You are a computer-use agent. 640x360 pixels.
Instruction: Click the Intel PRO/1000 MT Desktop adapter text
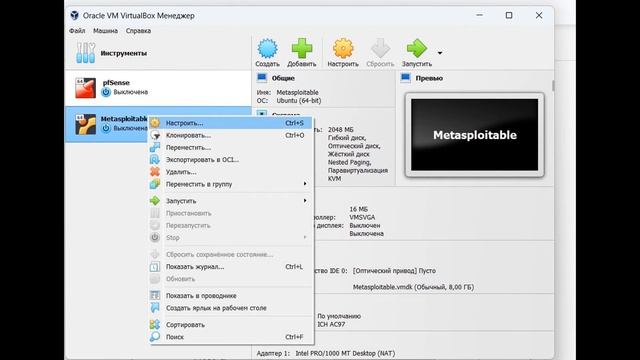345,353
